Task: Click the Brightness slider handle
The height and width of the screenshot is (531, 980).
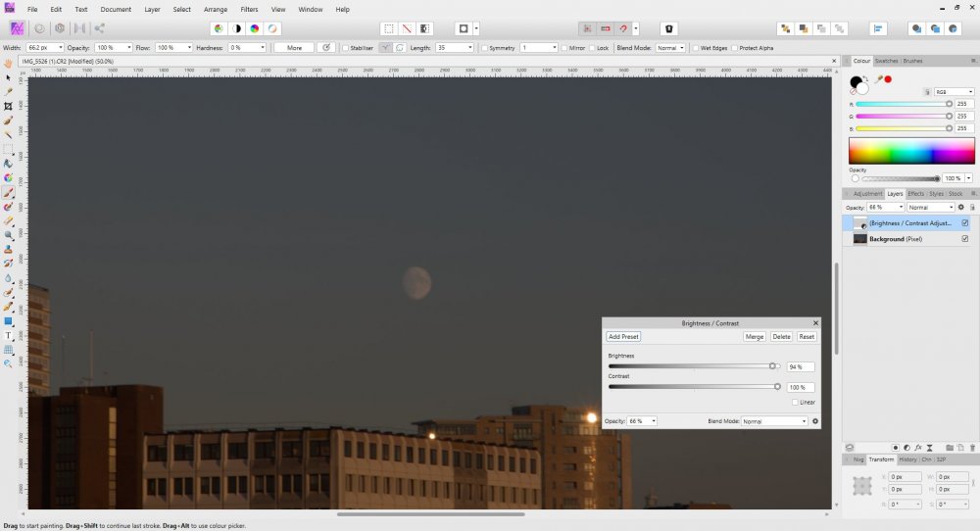Action: pyautogui.click(x=772, y=366)
